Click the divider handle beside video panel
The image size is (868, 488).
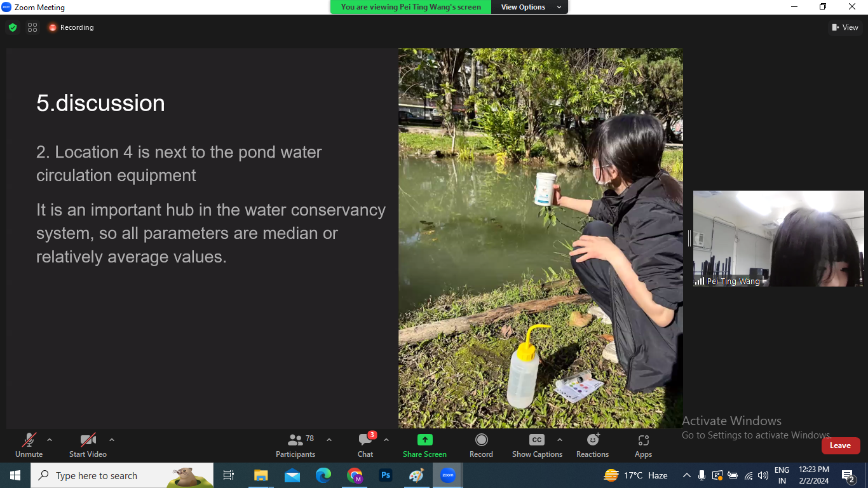point(689,238)
